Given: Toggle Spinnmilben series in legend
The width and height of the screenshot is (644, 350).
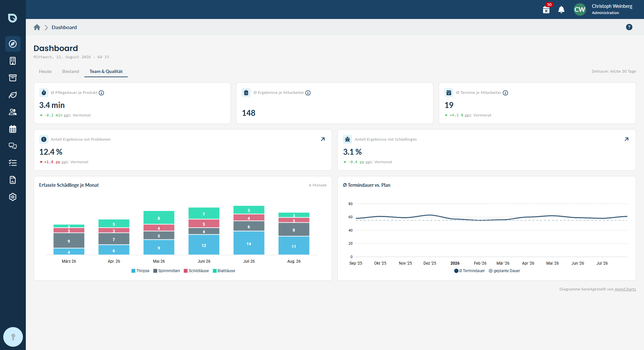Looking at the screenshot, I should (x=166, y=271).
